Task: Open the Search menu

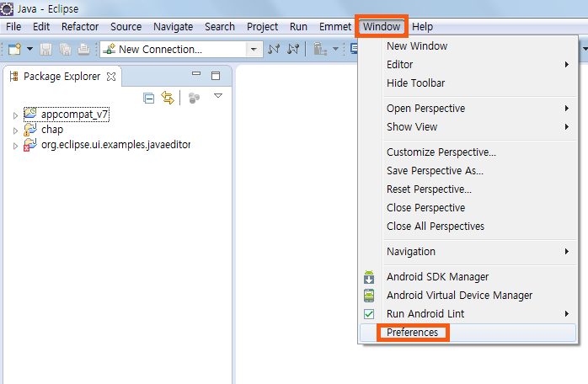Action: tap(220, 27)
